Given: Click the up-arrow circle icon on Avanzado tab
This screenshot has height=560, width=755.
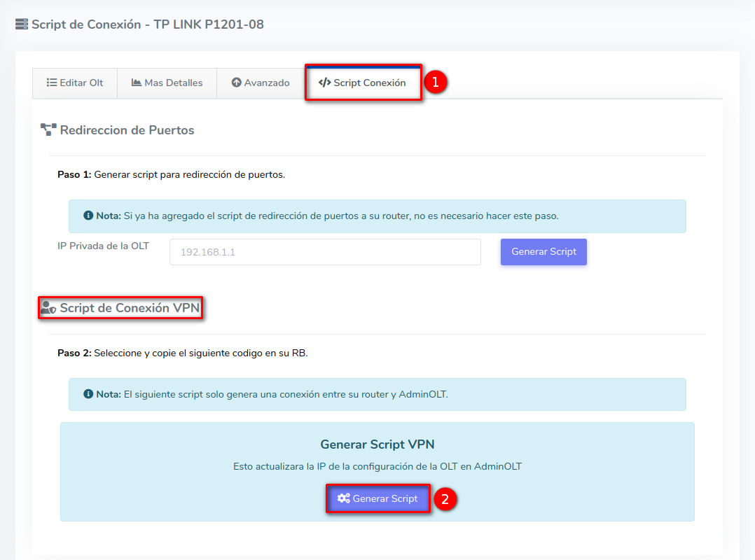Looking at the screenshot, I should pos(236,83).
